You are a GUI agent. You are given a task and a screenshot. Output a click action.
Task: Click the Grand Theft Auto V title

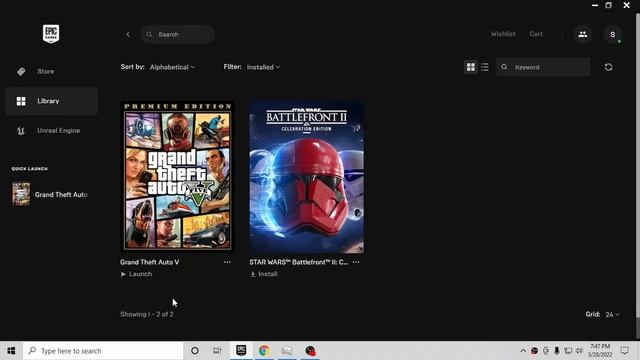149,262
